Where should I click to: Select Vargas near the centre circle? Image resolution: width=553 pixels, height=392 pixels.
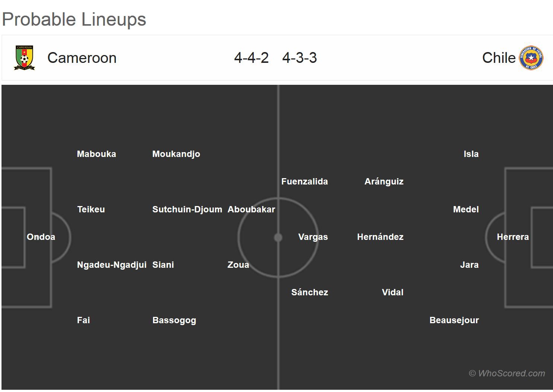click(313, 237)
